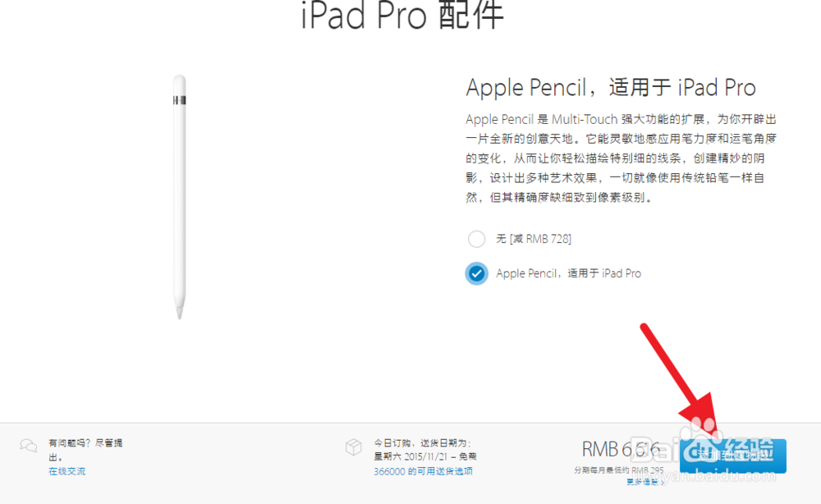Click the blue add-to-bag button
This screenshot has width=821, height=504.
click(733, 456)
